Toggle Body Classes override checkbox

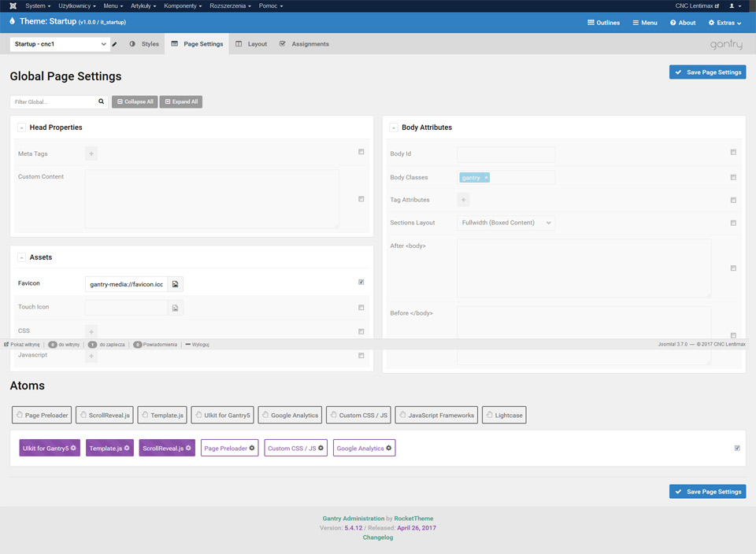pyautogui.click(x=733, y=177)
